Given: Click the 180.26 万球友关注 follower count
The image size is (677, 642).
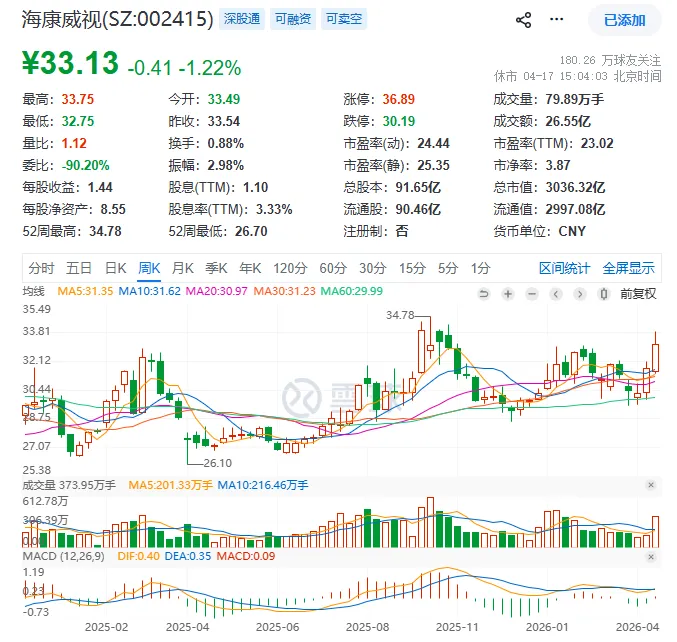Looking at the screenshot, I should tap(611, 60).
